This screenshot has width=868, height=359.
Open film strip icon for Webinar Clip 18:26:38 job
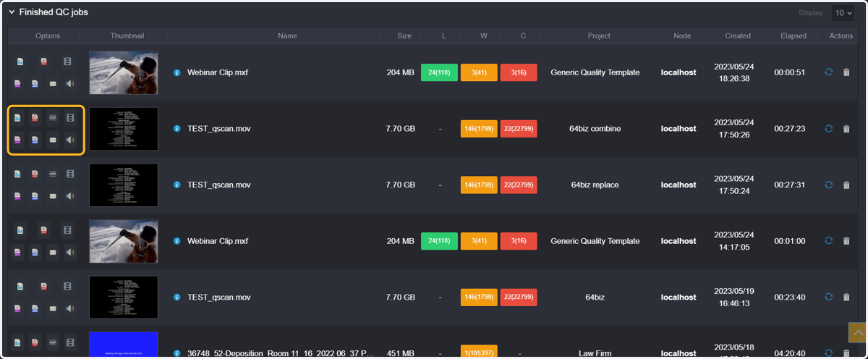pyautogui.click(x=67, y=62)
